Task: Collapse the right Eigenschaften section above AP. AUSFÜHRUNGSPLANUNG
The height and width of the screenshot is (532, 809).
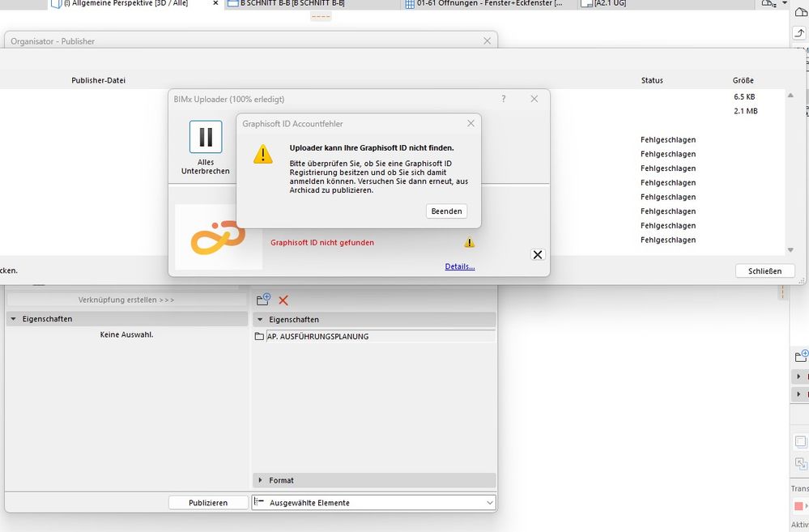Action: (x=261, y=319)
